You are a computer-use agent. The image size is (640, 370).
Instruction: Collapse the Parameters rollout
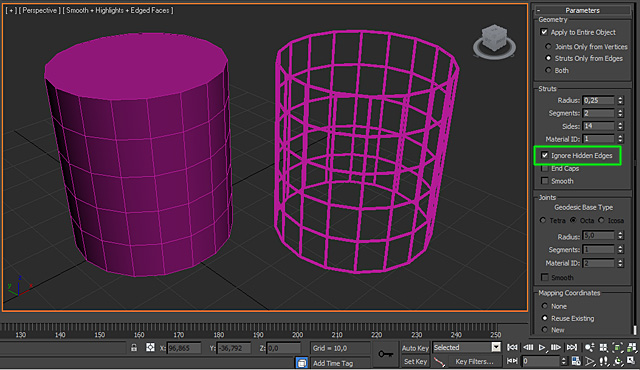point(582,10)
